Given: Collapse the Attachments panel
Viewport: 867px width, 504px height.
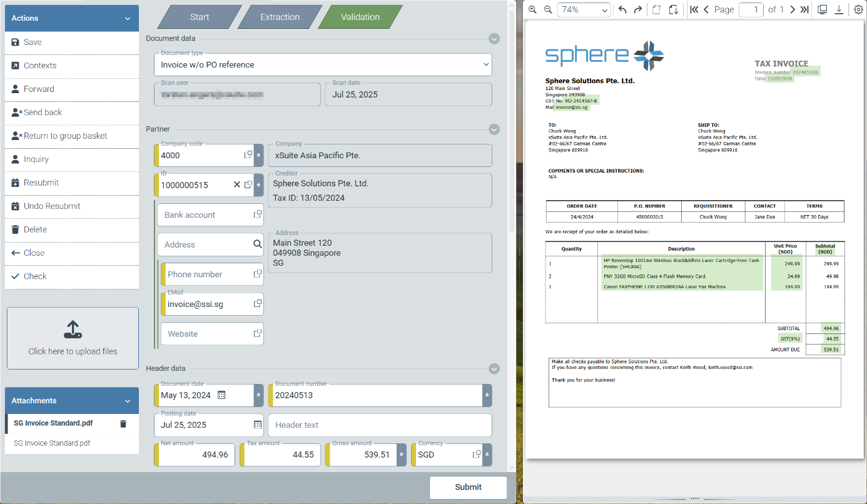Looking at the screenshot, I should [128, 401].
